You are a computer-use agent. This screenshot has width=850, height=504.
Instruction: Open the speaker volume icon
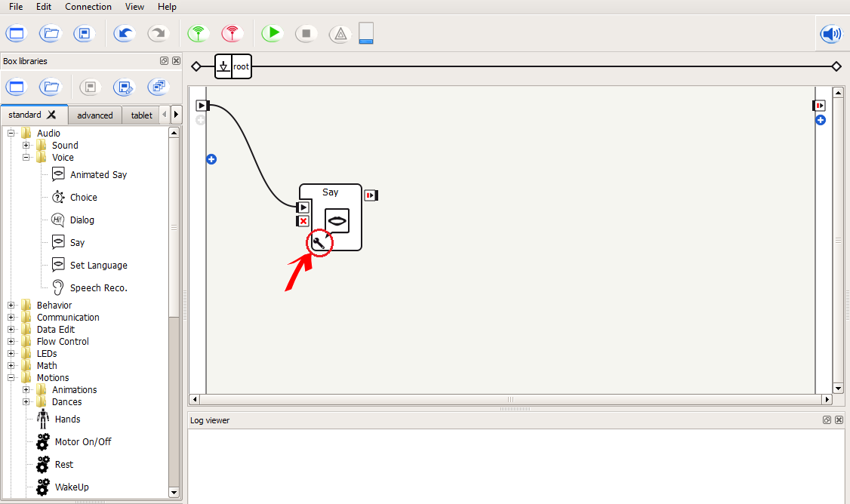[831, 34]
